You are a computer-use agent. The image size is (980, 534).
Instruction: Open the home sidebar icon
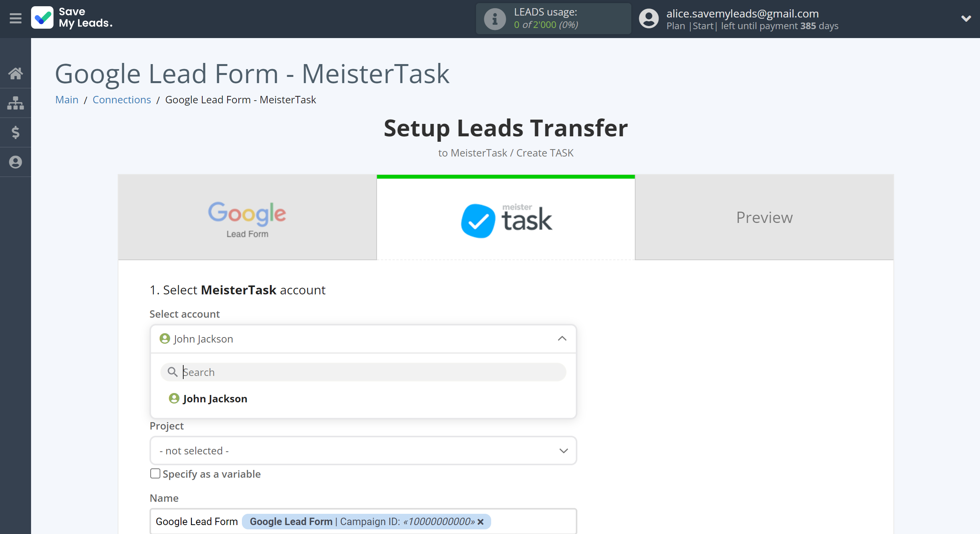(16, 73)
